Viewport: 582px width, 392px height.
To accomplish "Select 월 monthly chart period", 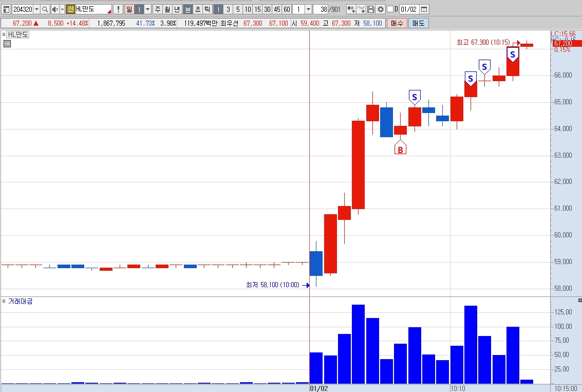I will tap(167, 9).
